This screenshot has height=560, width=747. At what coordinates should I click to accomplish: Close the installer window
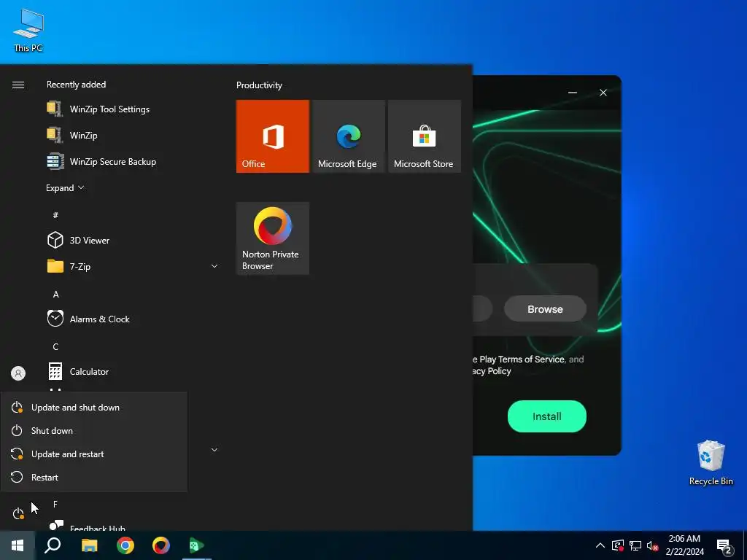pos(603,93)
